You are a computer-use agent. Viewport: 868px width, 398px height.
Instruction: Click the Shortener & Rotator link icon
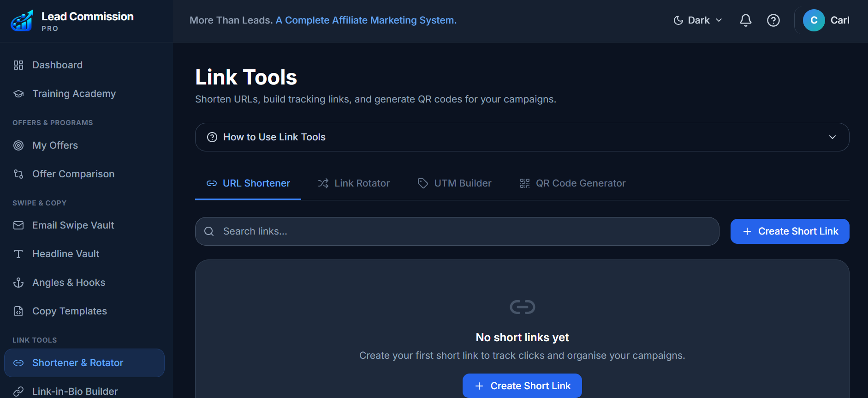18,363
